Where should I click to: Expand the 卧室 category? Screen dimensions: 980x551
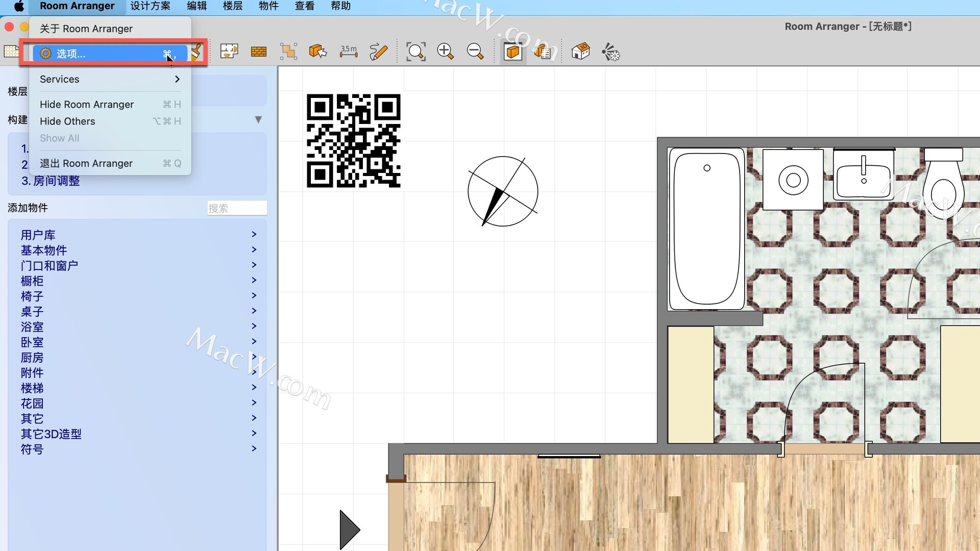pos(138,342)
